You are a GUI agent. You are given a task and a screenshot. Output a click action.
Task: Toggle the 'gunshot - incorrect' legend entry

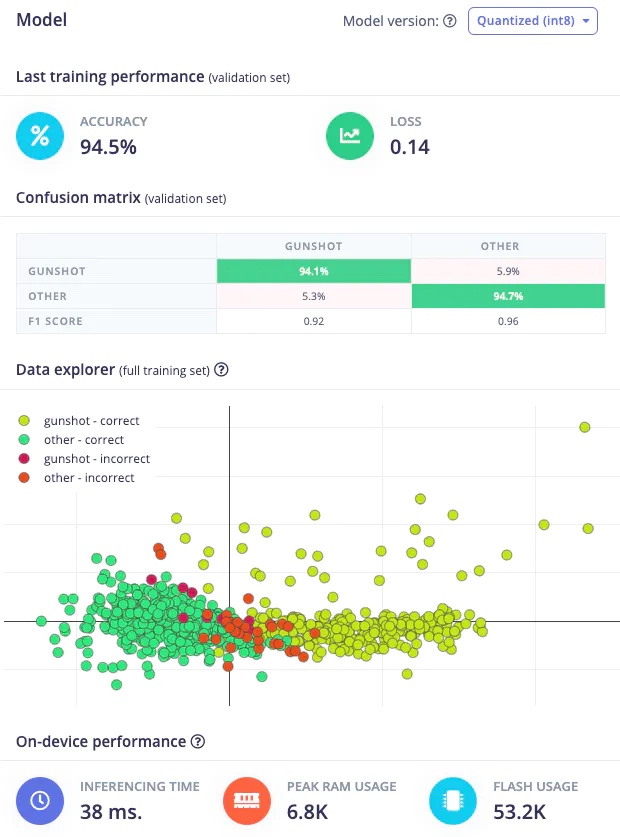point(84,459)
